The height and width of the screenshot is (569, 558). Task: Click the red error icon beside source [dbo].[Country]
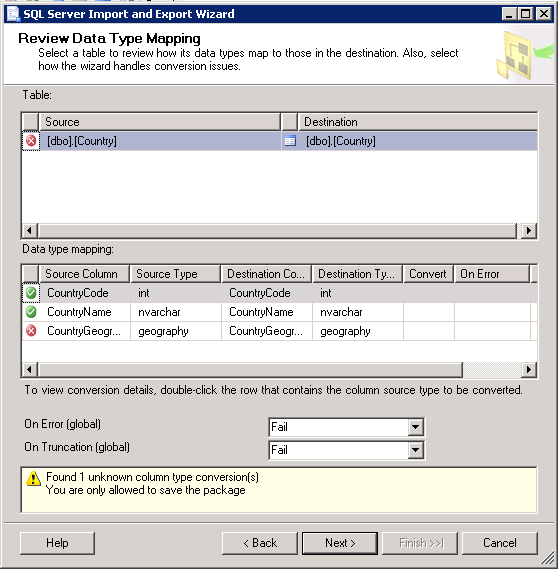tap(31, 141)
